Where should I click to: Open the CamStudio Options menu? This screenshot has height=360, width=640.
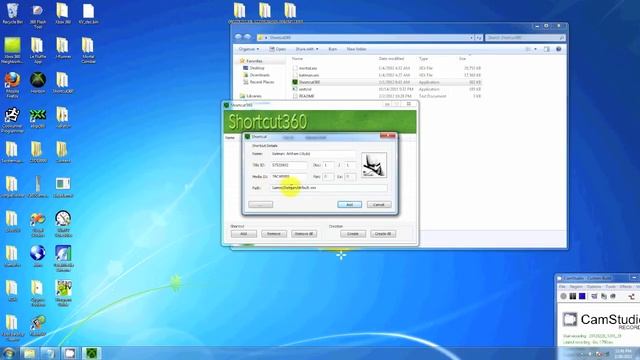coord(594,287)
